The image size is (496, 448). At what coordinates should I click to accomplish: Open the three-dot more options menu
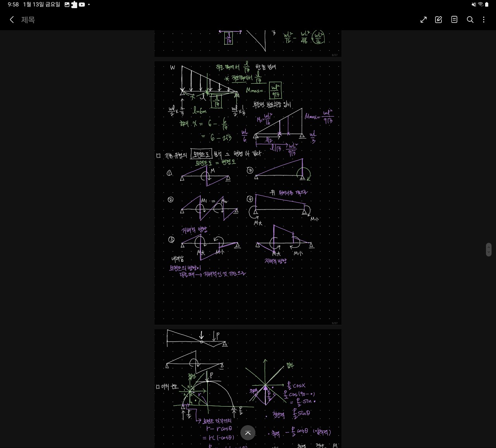pos(484,20)
